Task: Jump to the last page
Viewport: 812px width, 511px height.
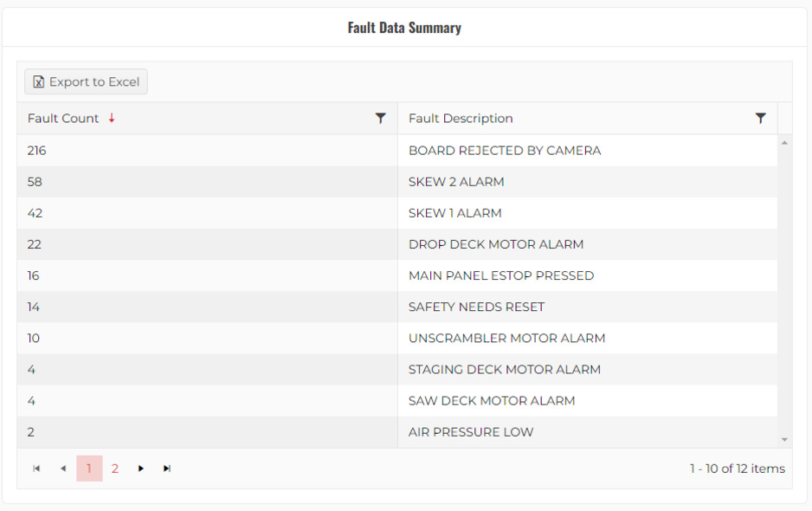Action: pos(167,469)
